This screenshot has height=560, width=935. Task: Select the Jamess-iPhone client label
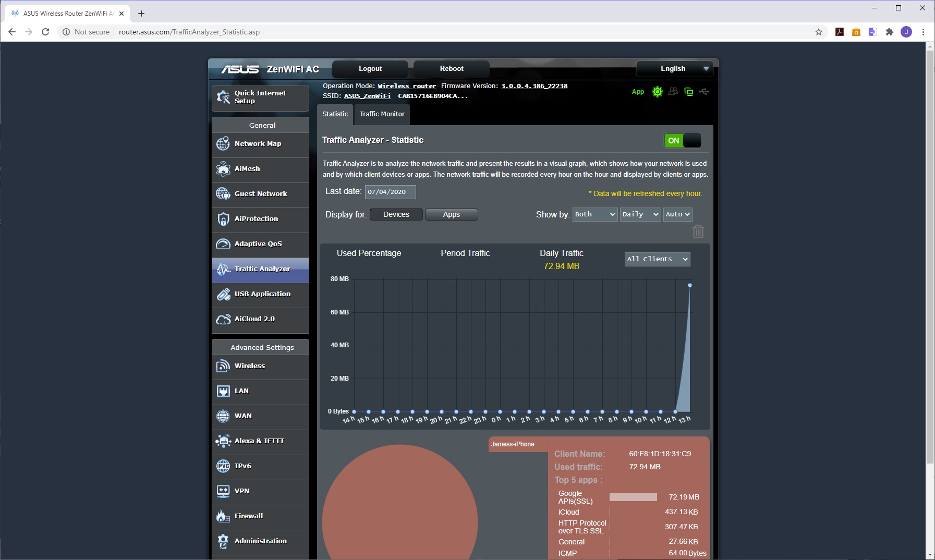pyautogui.click(x=513, y=444)
